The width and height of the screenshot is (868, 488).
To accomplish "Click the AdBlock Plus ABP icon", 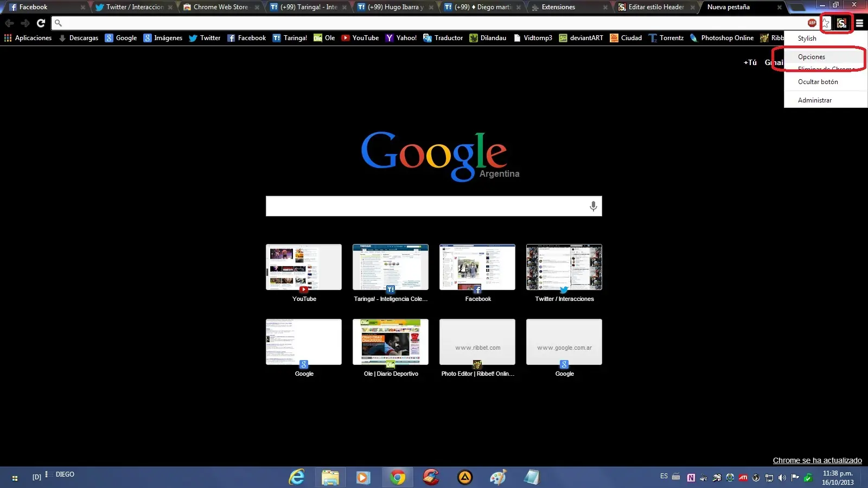I will pos(811,23).
